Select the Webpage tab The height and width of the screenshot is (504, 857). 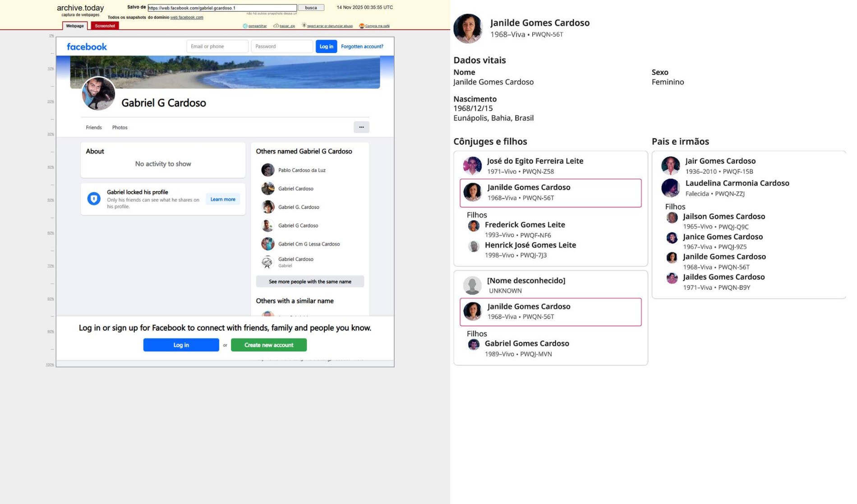pos(75,26)
